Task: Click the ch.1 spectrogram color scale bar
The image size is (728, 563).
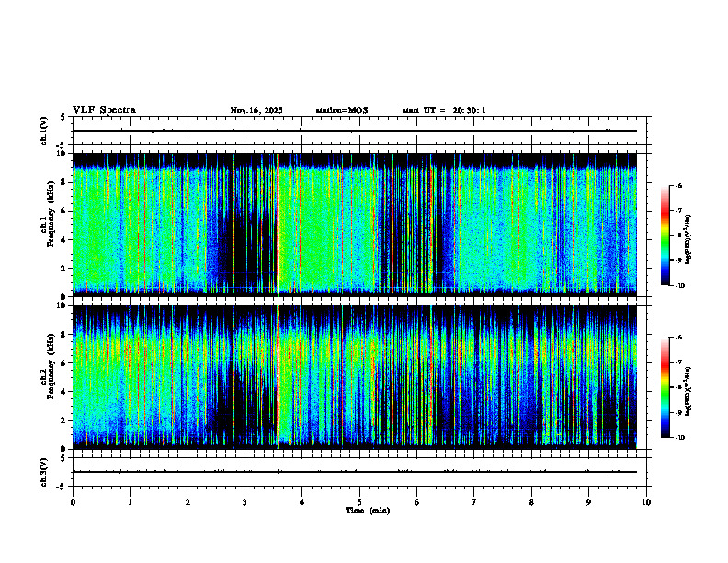Action: [665, 236]
